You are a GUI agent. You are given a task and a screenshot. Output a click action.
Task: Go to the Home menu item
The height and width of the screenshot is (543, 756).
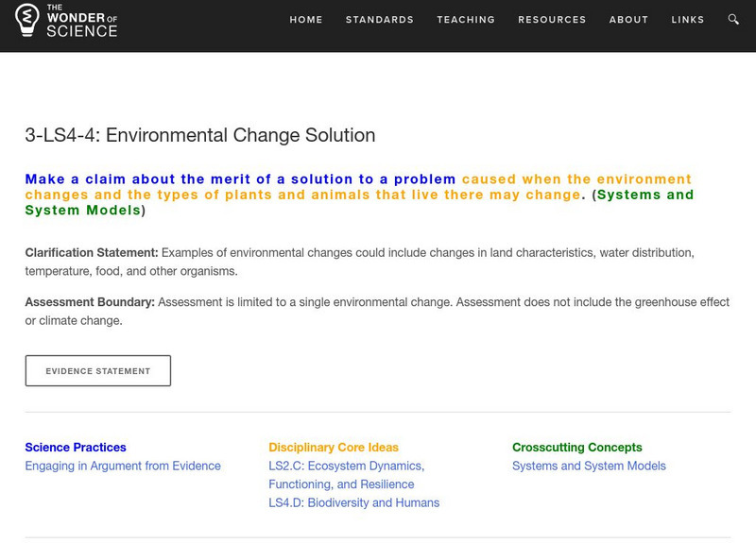(x=305, y=20)
